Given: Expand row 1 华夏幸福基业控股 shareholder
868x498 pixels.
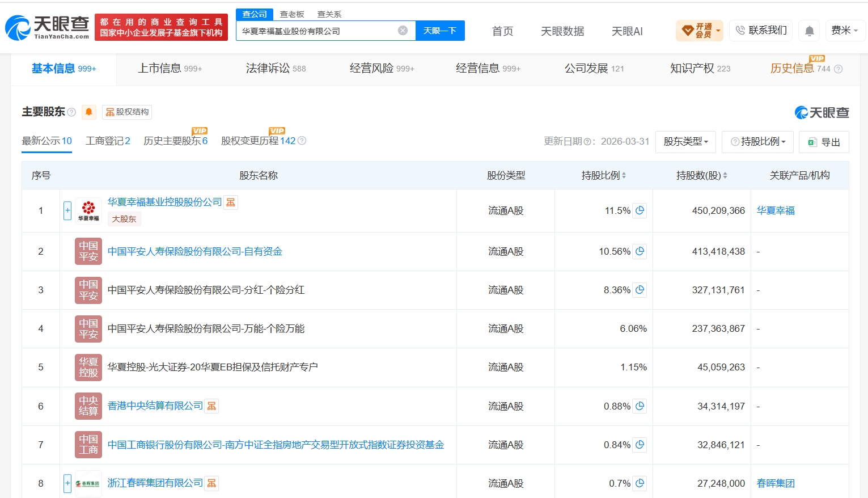Looking at the screenshot, I should coord(67,211).
